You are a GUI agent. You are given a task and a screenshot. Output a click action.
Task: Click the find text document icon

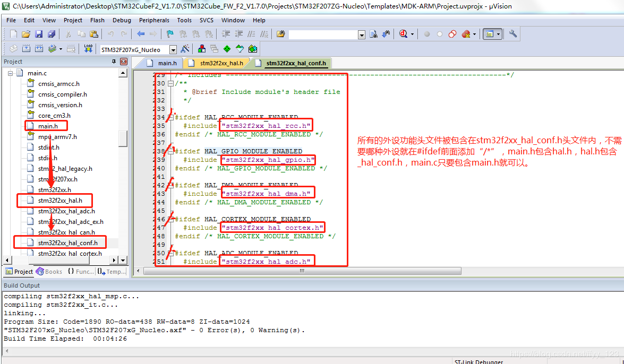point(373,34)
